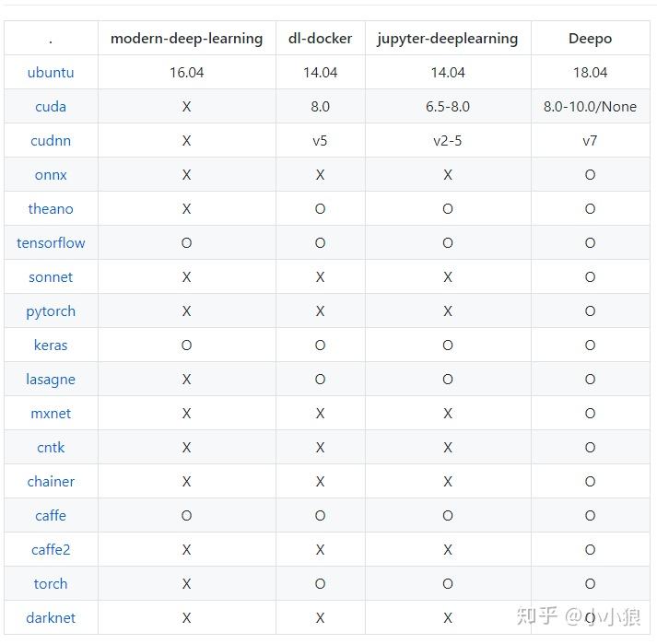
Task: Open the lasagne link
Action: pos(51,379)
